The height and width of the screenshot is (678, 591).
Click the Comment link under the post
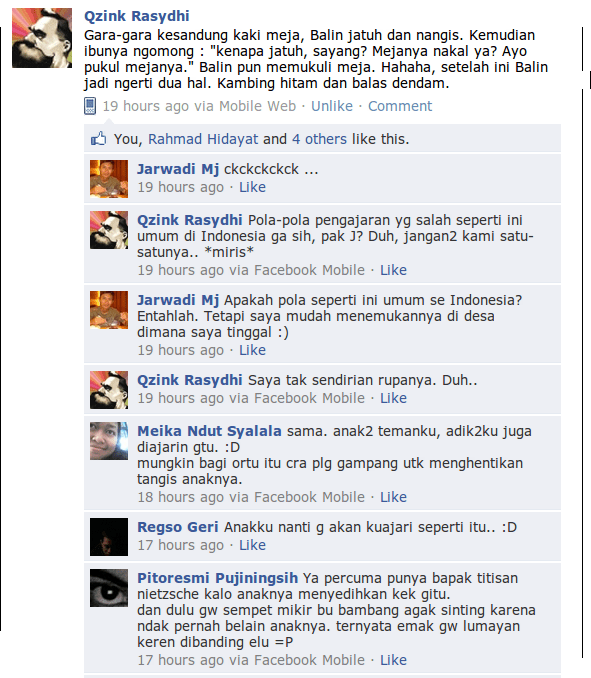[x=400, y=106]
